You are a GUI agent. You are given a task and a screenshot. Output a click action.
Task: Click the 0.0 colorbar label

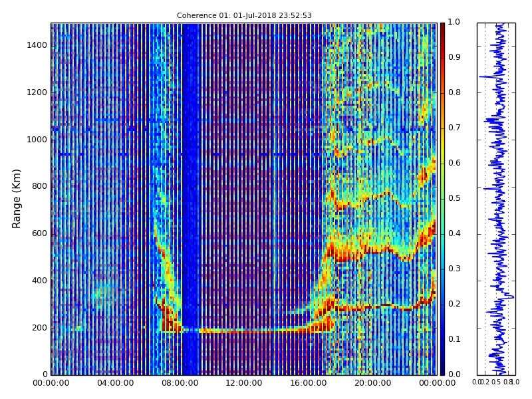(x=454, y=374)
